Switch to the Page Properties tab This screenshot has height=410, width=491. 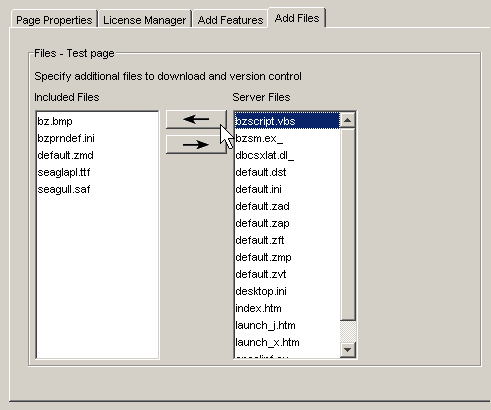[54, 20]
